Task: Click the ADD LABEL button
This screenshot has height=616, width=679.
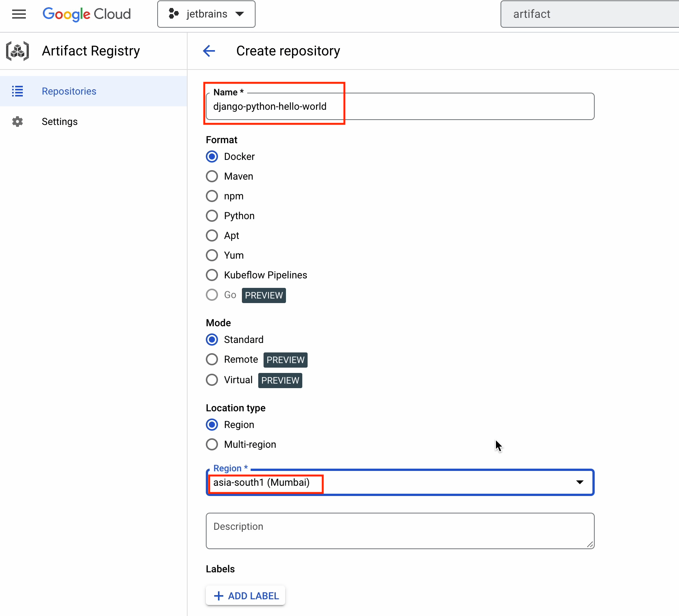Action: pos(246,596)
